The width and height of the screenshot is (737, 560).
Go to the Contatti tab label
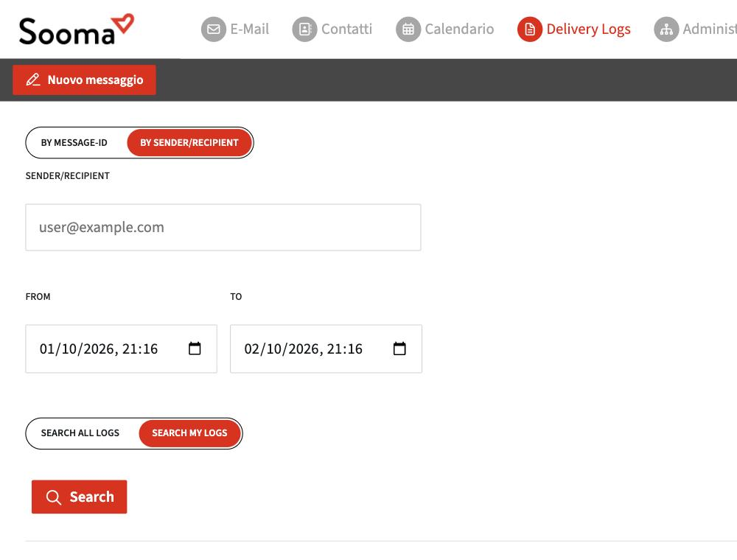click(347, 29)
